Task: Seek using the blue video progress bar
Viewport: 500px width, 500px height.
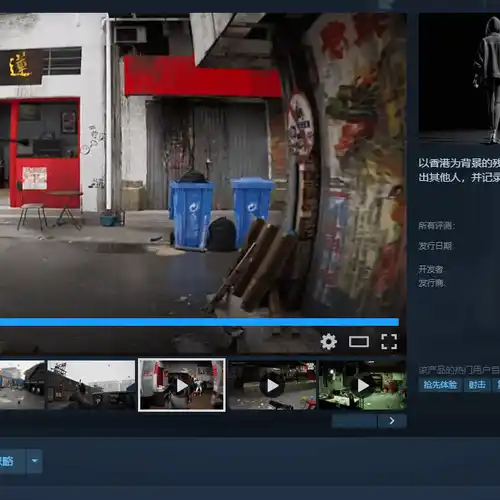Action: coord(199,322)
